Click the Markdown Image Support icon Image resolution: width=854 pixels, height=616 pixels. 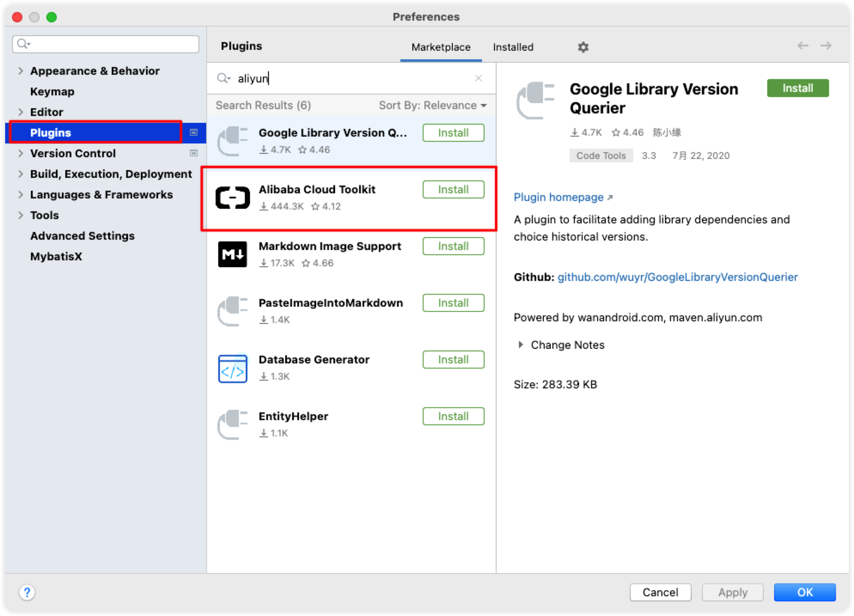pos(233,255)
